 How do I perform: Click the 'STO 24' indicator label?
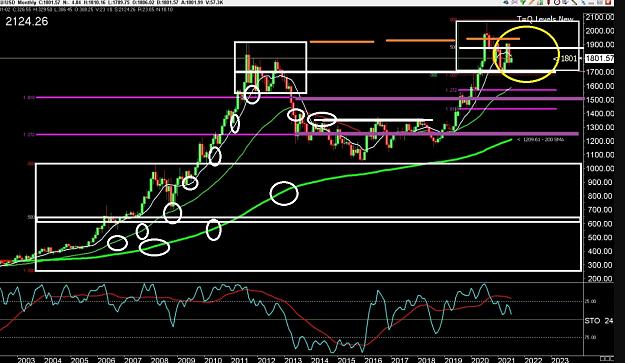(599, 320)
